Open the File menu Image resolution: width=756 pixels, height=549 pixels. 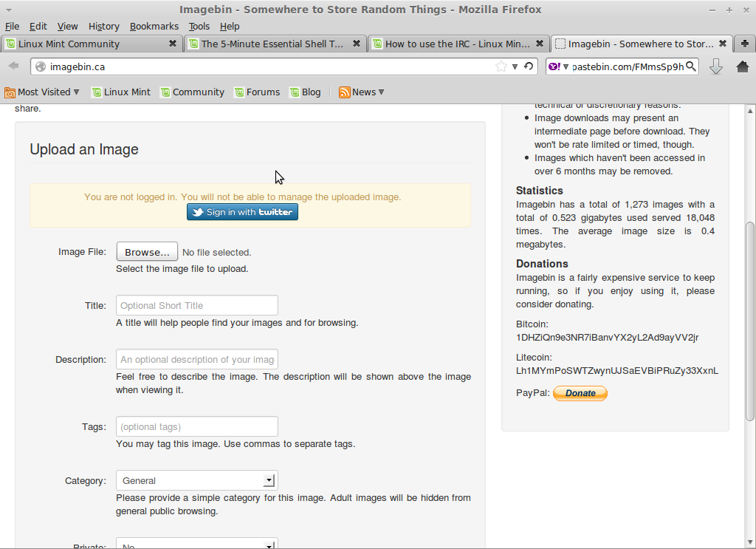12,27
